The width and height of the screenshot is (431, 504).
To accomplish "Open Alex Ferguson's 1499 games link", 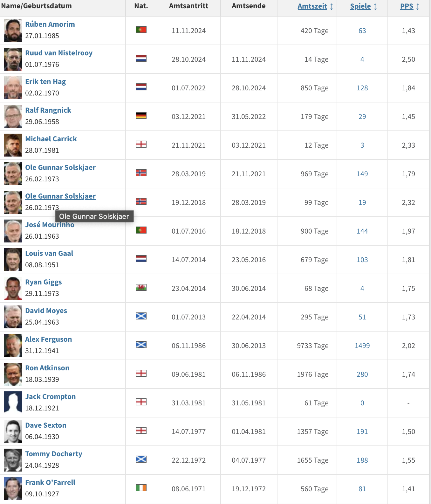I will coord(362,346).
